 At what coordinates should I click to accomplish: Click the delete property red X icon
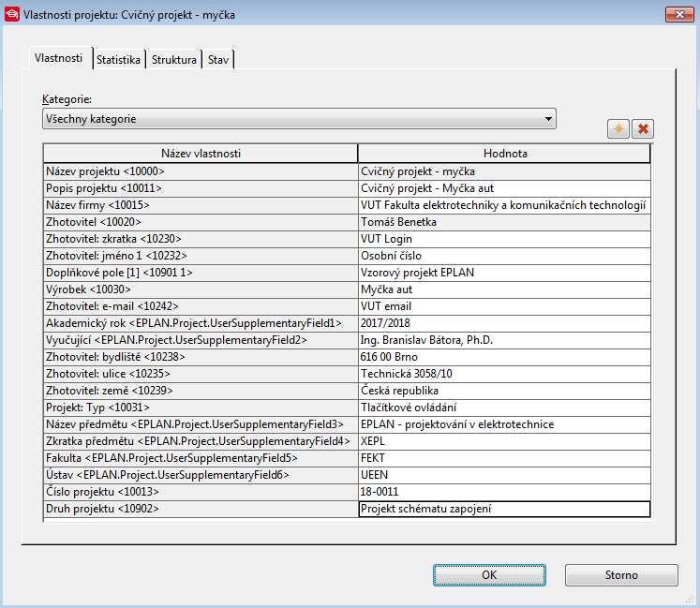[643, 129]
